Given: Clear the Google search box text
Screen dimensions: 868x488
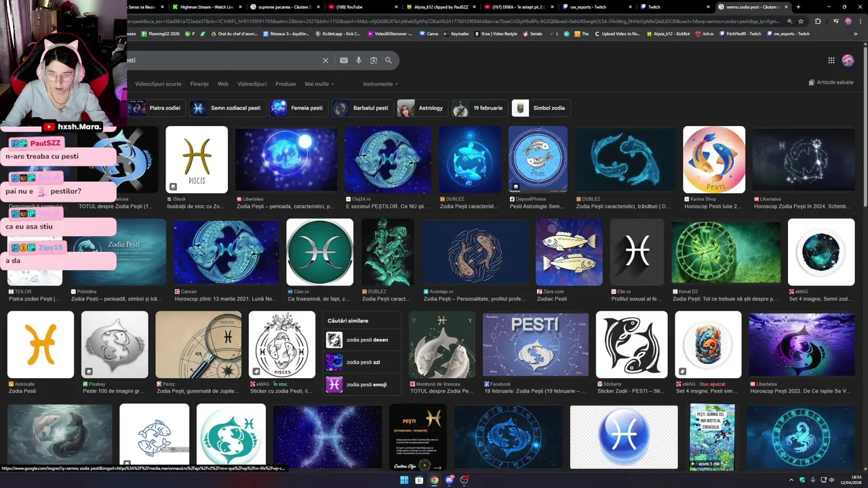Looking at the screenshot, I should pos(325,60).
